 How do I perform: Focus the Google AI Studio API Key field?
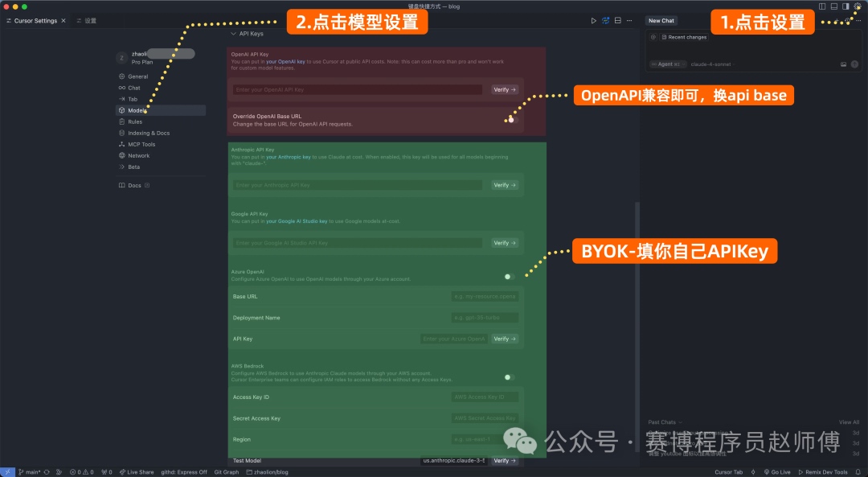357,243
